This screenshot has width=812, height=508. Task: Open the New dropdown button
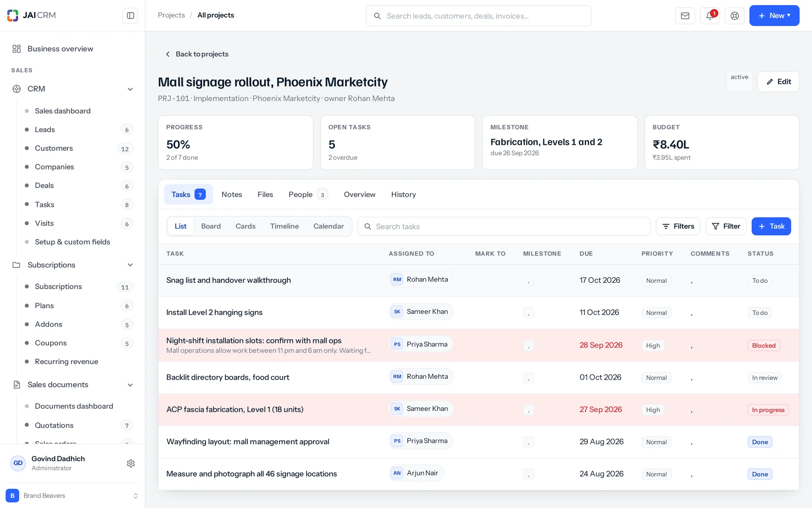coord(774,16)
